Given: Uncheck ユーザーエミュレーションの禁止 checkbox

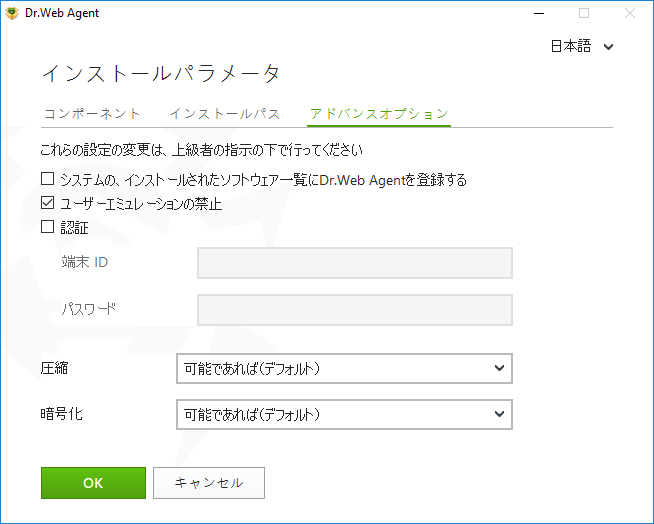Looking at the screenshot, I should 48,203.
